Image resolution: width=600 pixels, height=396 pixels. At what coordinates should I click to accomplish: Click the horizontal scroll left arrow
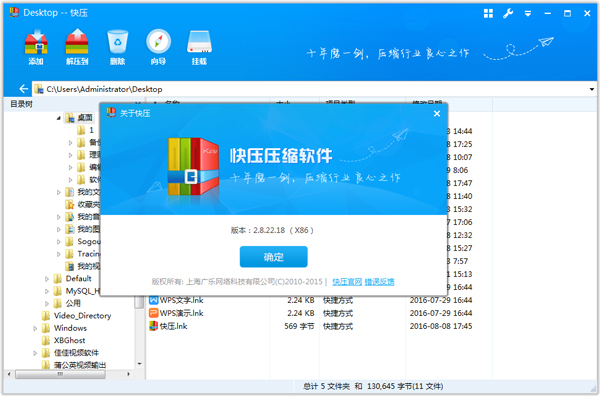click(9, 374)
